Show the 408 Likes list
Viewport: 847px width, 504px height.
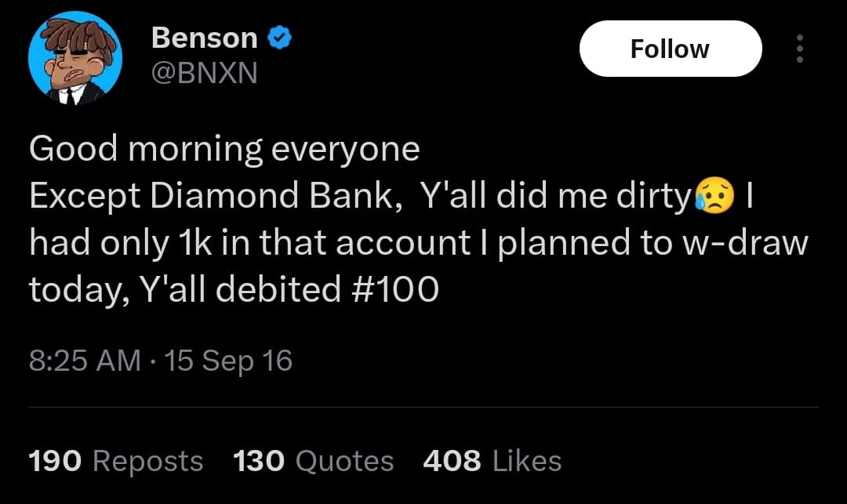pyautogui.click(x=492, y=461)
